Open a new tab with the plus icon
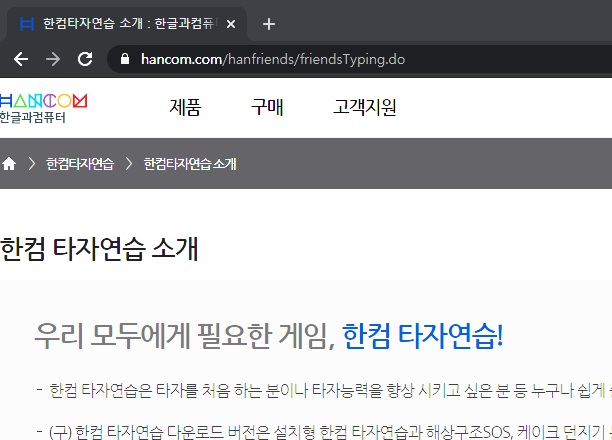Image resolution: width=612 pixels, height=440 pixels. pos(269,24)
